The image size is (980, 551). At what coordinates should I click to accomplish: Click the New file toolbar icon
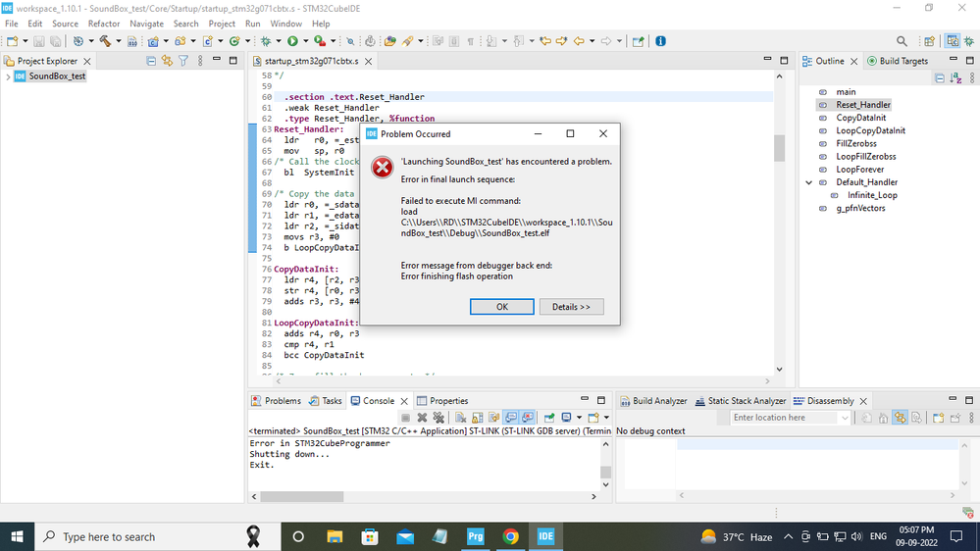click(12, 41)
